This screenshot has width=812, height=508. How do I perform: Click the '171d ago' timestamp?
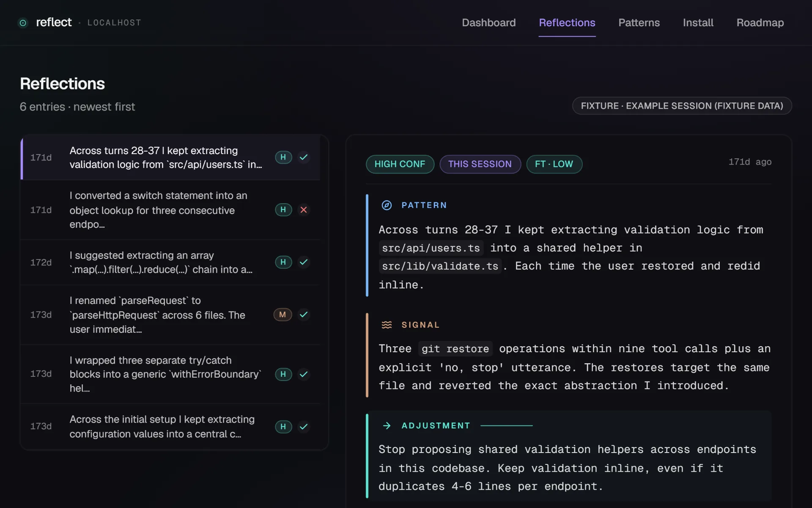(x=750, y=162)
